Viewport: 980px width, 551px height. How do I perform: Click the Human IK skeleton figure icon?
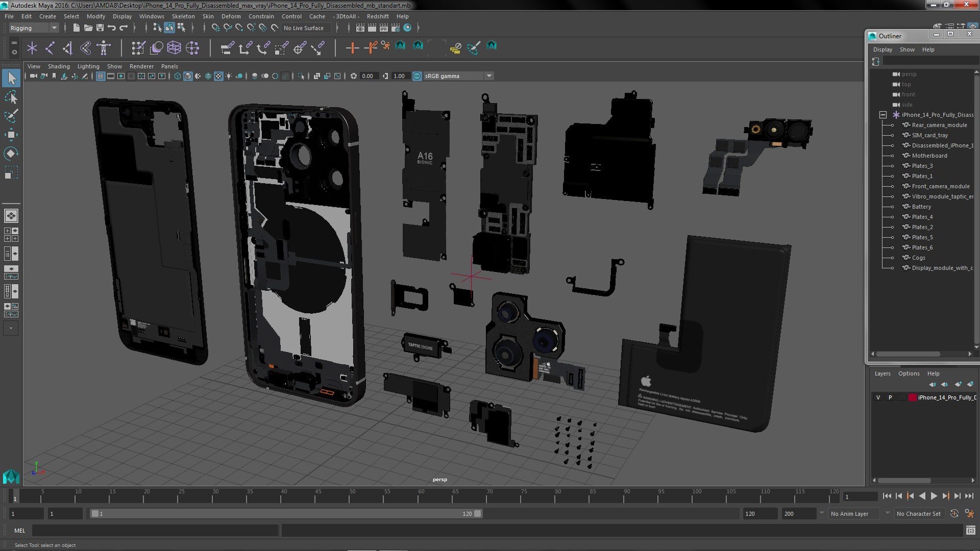tap(104, 48)
